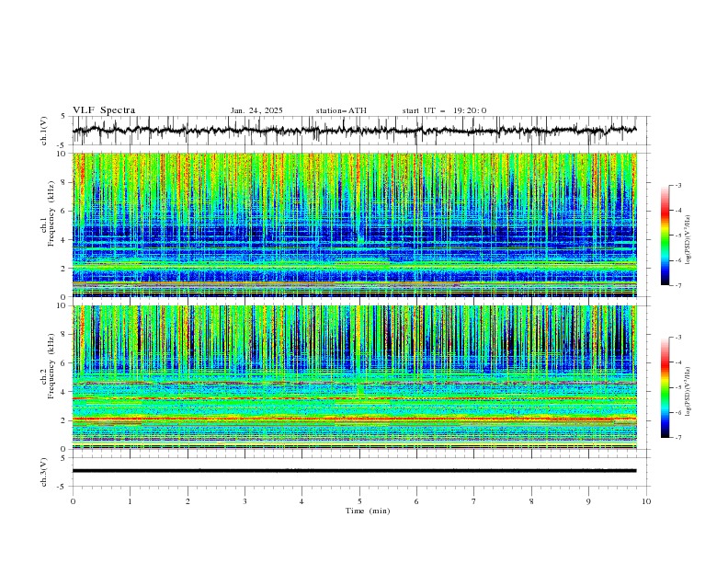Click the "station=ATH" label
Viewport: 728px width, 563px height.
point(341,110)
